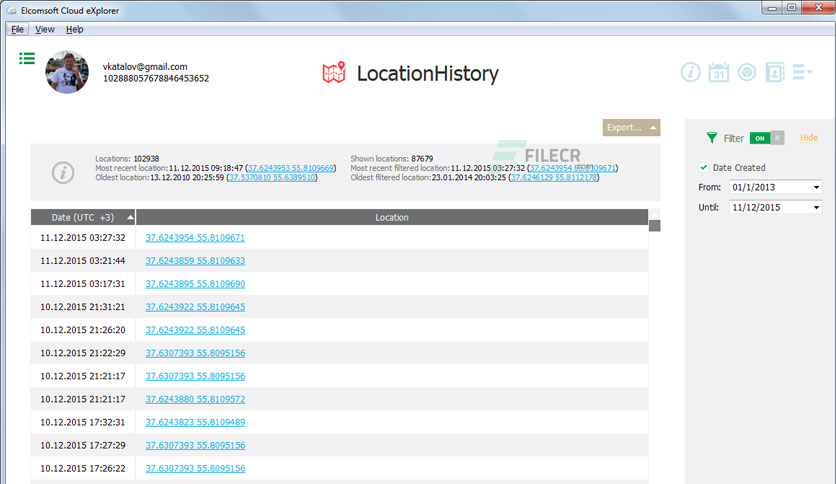Open oldest filtered location link 37.6246129 55.8112178
Image resolution: width=836 pixels, height=484 pixels.
pos(553,178)
